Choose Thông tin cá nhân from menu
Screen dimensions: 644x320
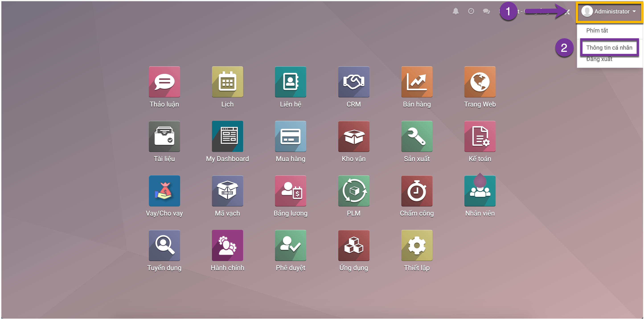tap(609, 48)
